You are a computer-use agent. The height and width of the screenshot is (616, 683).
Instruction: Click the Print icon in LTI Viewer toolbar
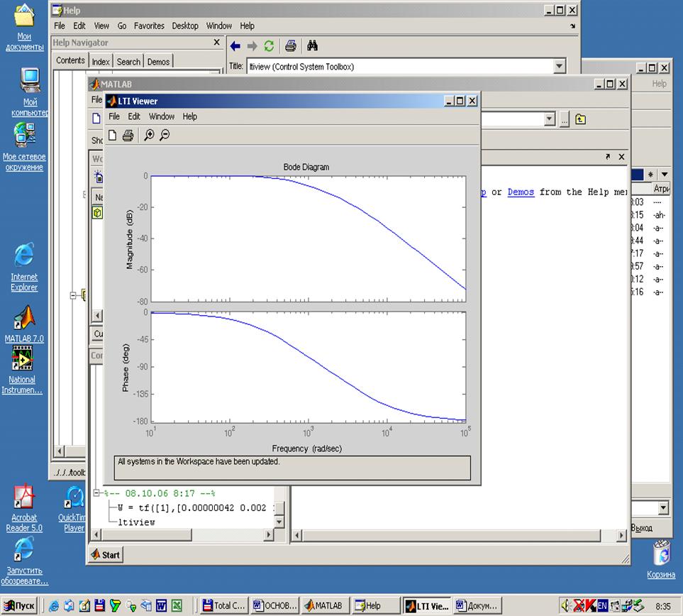pos(128,136)
